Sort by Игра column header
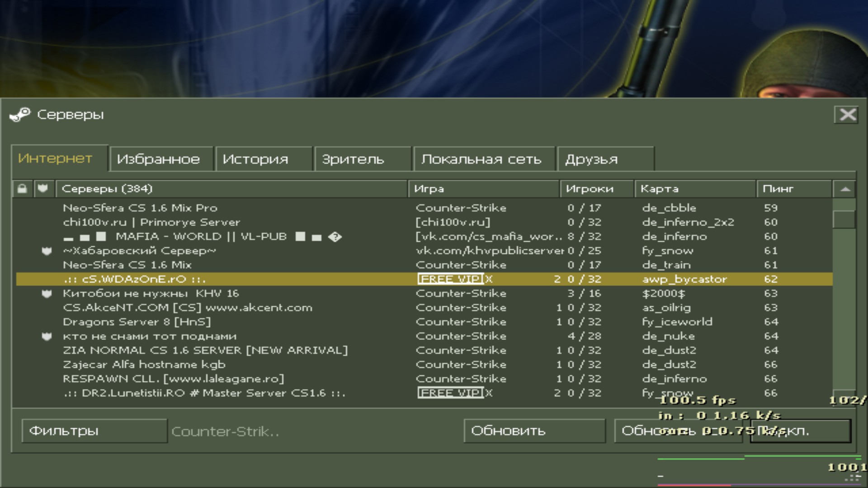 [x=484, y=189]
